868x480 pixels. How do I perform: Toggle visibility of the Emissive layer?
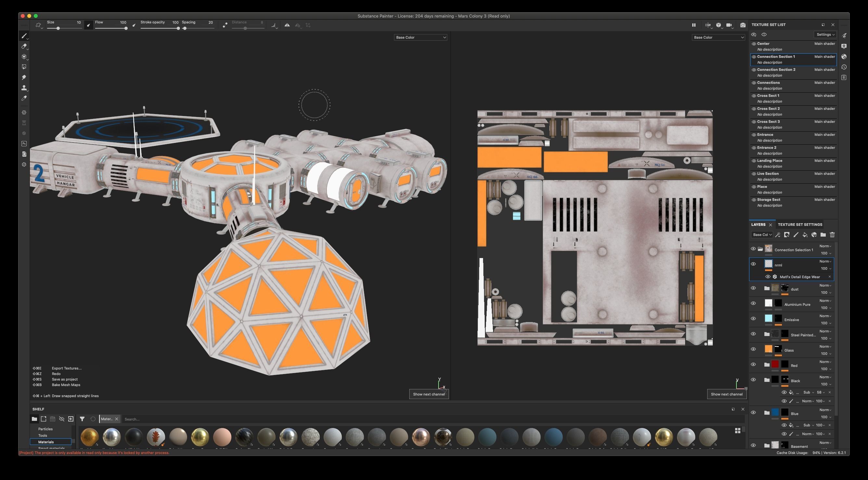tap(753, 318)
